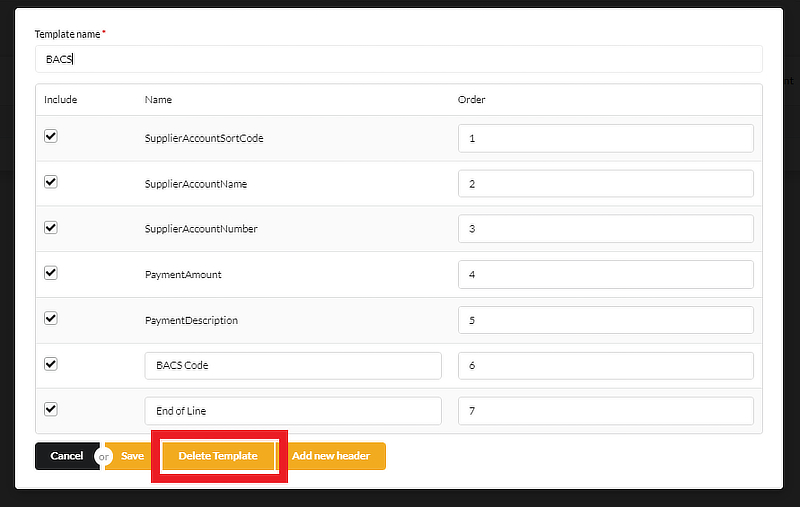Add new header to the template
The image size is (800, 507).
click(x=331, y=456)
